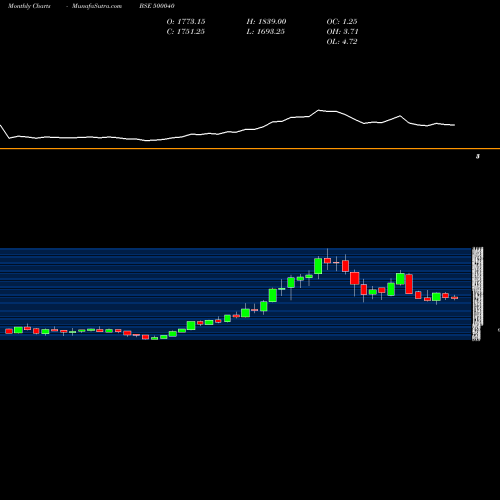Click the 'OH: 3.71' reading
This screenshot has width=500, height=500.
342,31
